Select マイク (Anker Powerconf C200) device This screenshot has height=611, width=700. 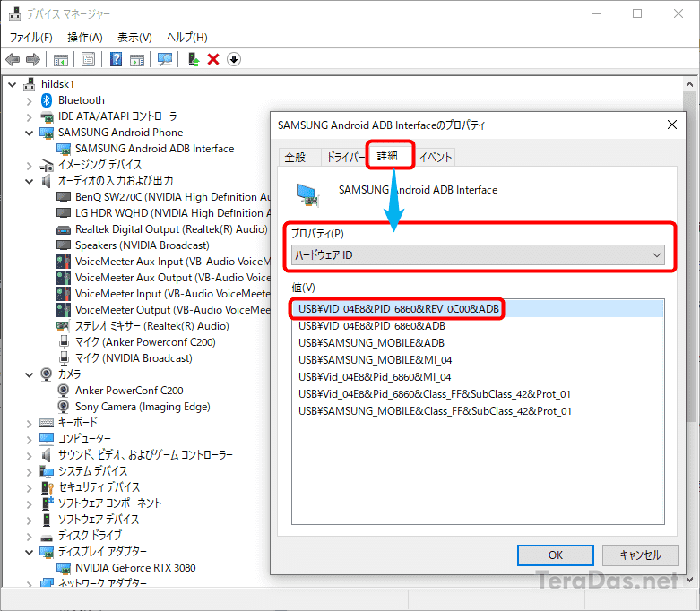pos(145,342)
